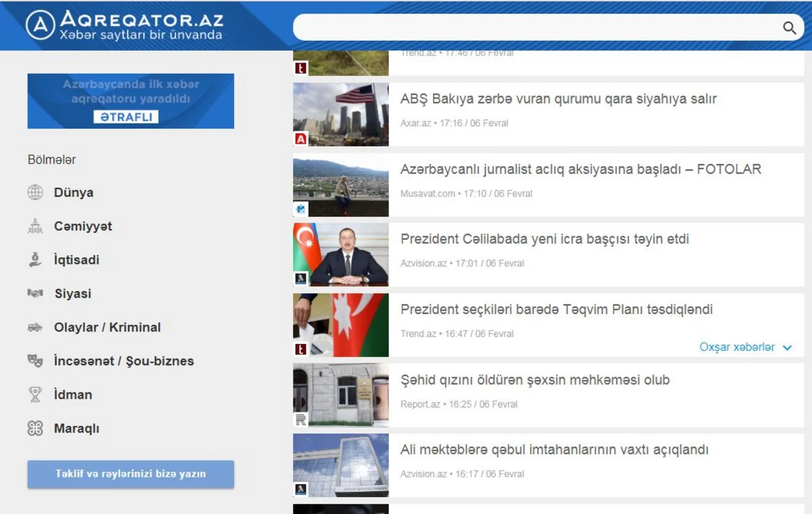
Task: Click Təklif və rəylərinizi bizə yazın button
Action: point(131,474)
